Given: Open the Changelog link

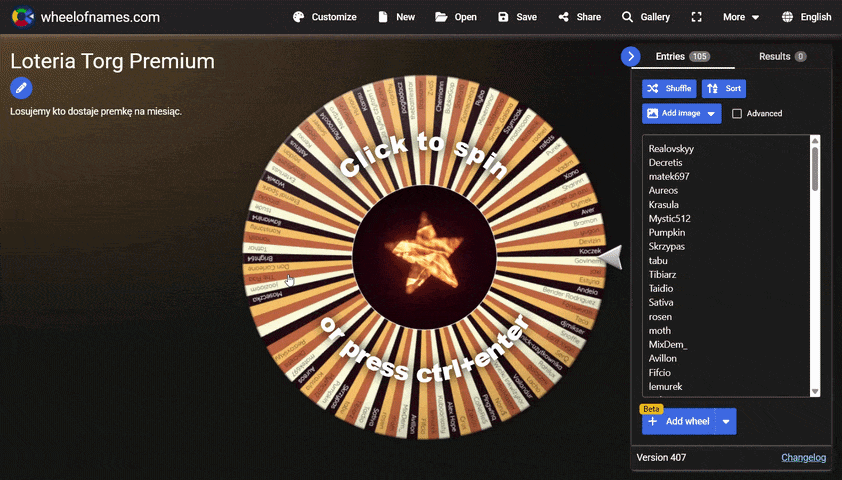Looking at the screenshot, I should coord(803,457).
